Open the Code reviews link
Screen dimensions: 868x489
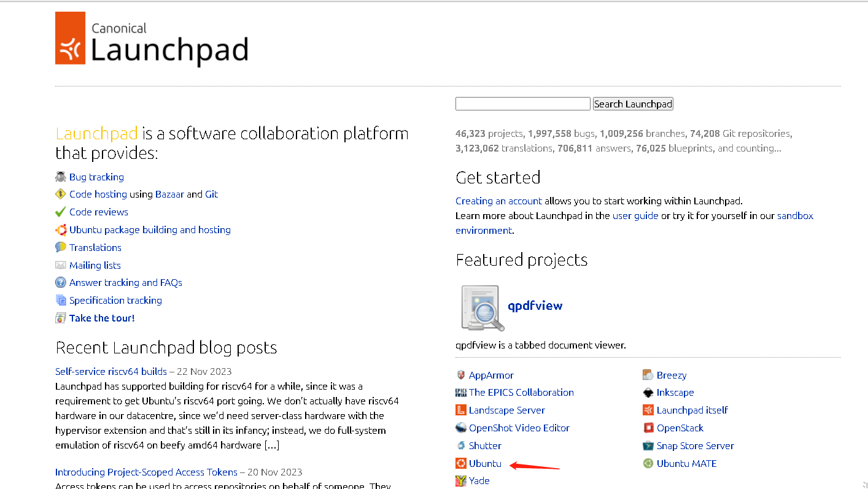click(x=99, y=212)
